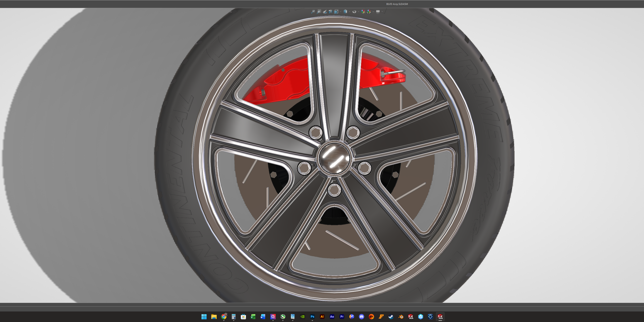Select the wheel center cap in the model

point(334,158)
